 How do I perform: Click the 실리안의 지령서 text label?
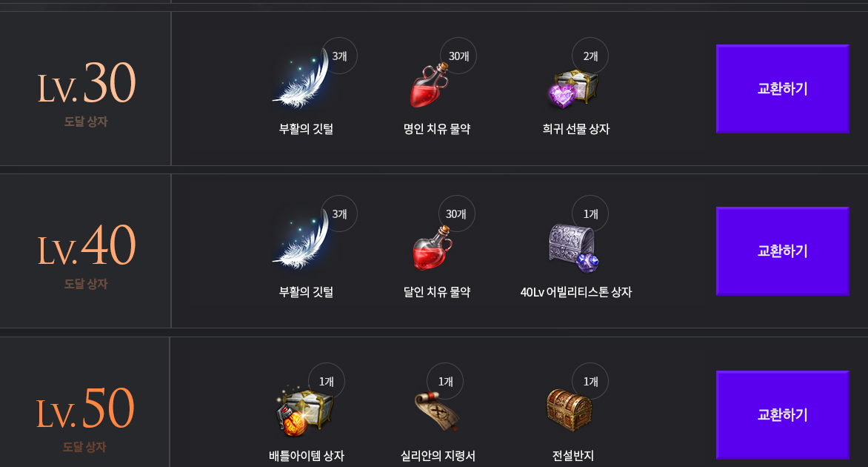coord(438,455)
